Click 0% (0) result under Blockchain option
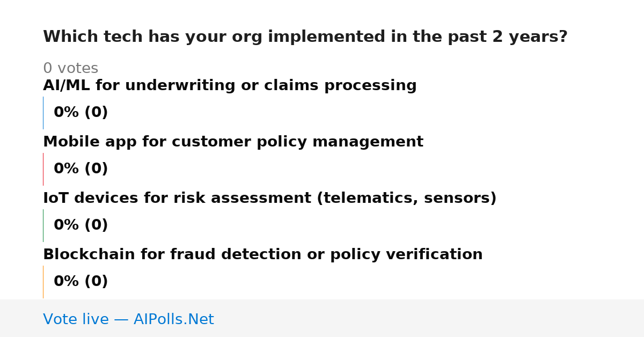Screen dimensions: 644x337 [80, 282]
